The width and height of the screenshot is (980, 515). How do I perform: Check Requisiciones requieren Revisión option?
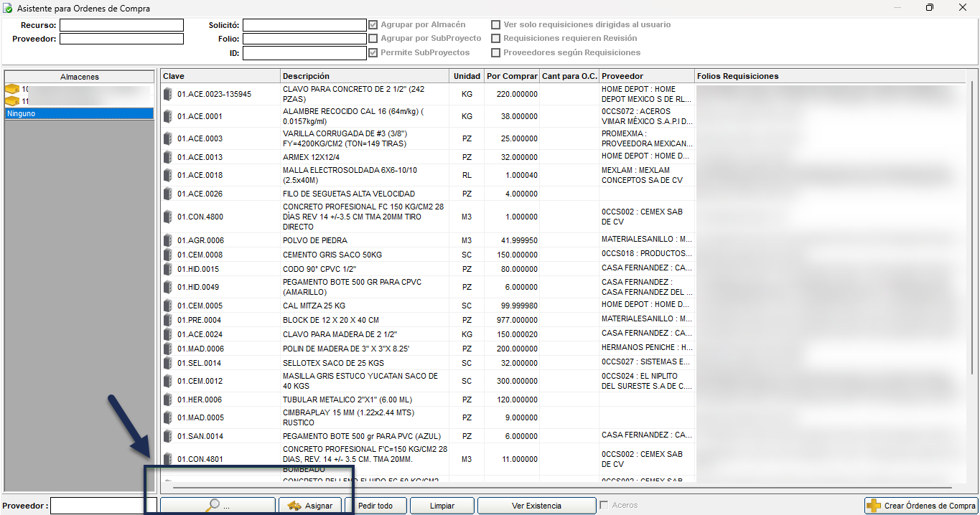pyautogui.click(x=496, y=38)
